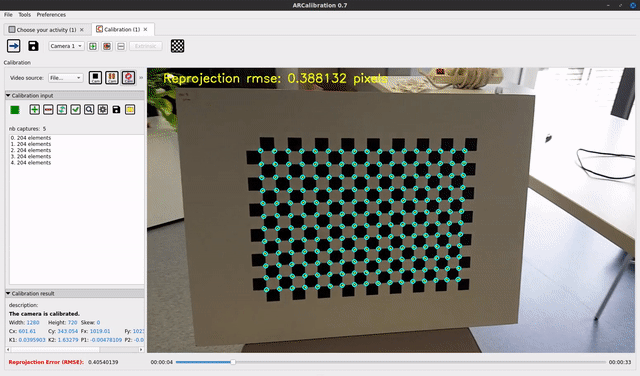Toggle the pause camera button
This screenshot has height=376, width=640.
(x=112, y=78)
